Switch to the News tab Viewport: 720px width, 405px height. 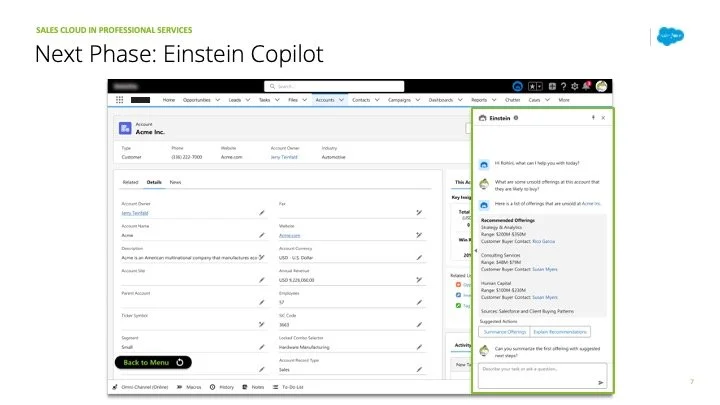(175, 182)
